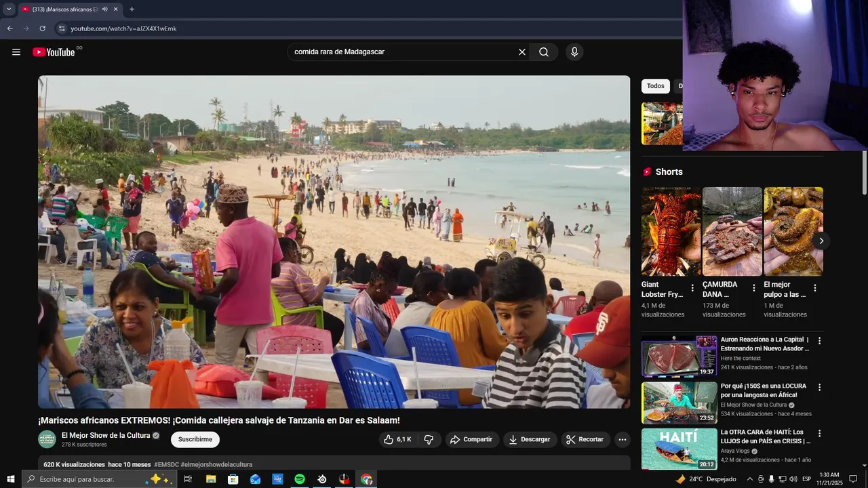The image size is (868, 488).
Task: Click inside the video player area
Action: click(334, 242)
